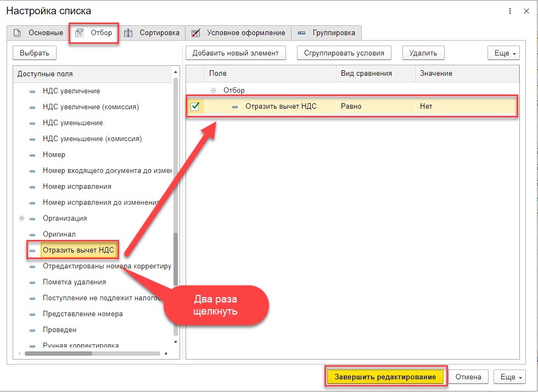Click the filter icon on Отбор tab
The height and width of the screenshot is (392, 538).
[79, 33]
